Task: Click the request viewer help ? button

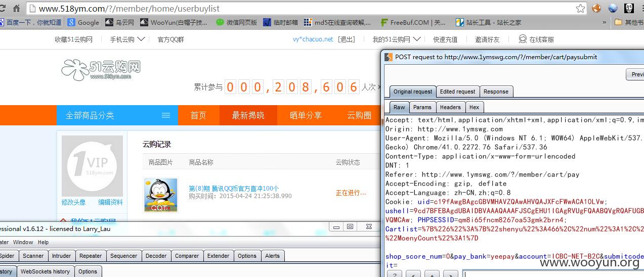Action: (x=395, y=274)
